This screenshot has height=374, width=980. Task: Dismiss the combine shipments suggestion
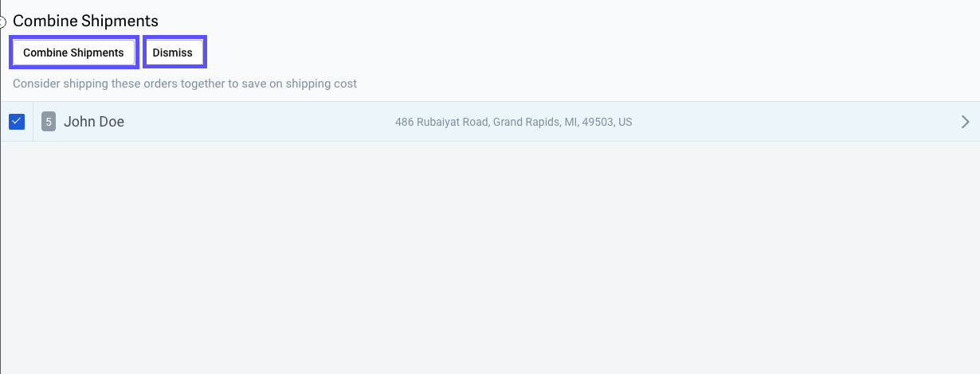click(174, 53)
